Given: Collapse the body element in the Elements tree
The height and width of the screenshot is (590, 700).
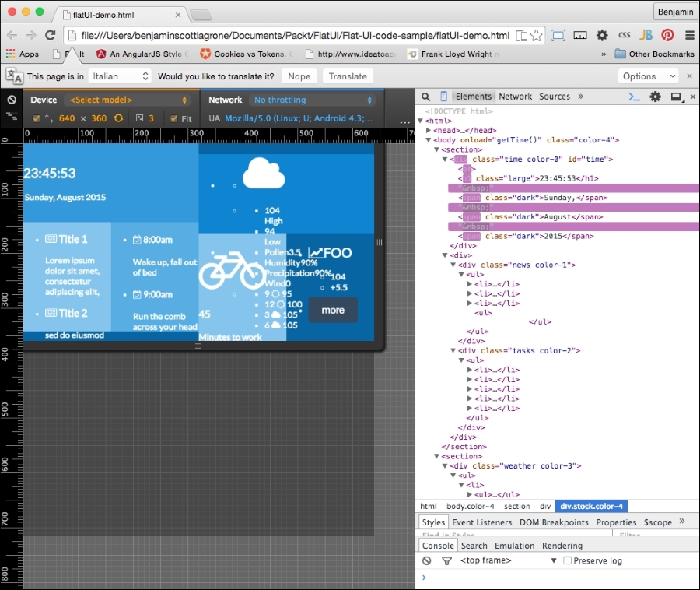Looking at the screenshot, I should (x=428, y=139).
